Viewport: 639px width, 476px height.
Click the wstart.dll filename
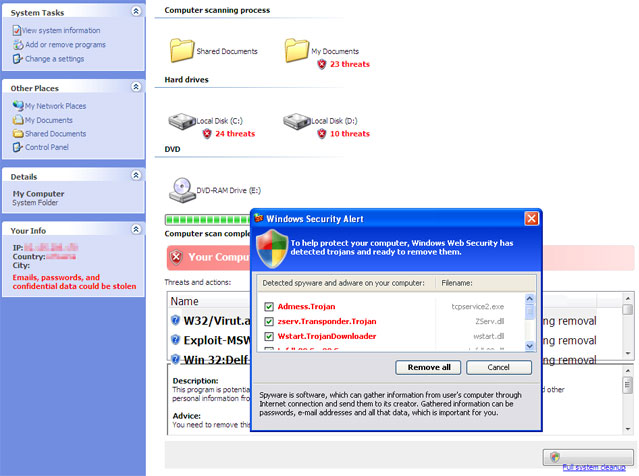[489, 336]
